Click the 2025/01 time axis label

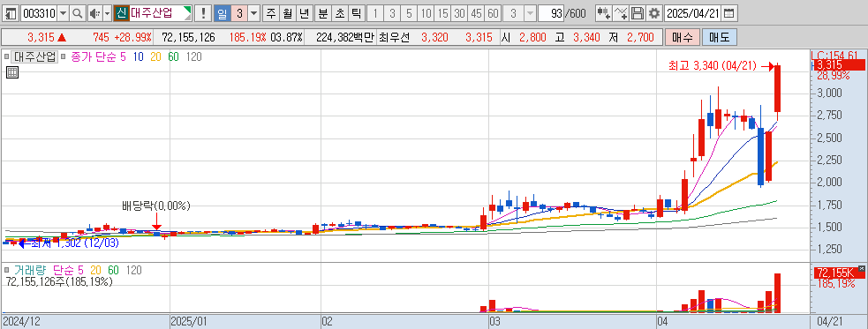click(189, 321)
